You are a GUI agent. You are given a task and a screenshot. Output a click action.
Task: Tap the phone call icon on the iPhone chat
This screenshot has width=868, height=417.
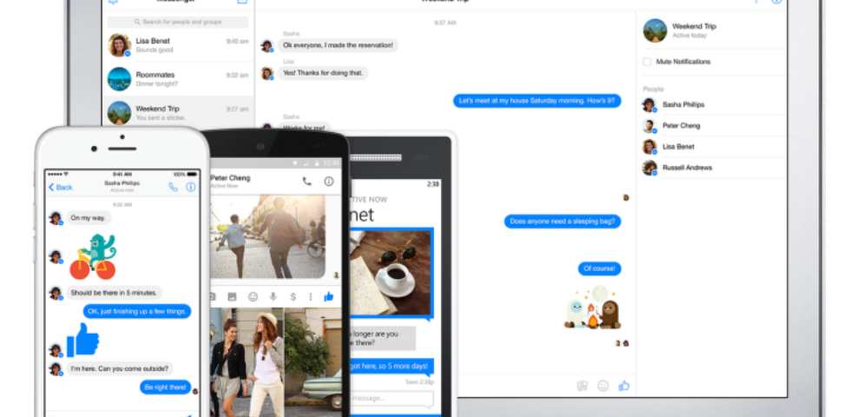click(174, 187)
